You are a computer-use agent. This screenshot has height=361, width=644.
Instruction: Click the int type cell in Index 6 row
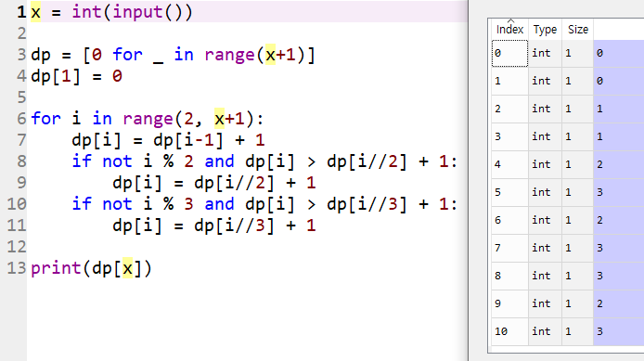(545, 220)
